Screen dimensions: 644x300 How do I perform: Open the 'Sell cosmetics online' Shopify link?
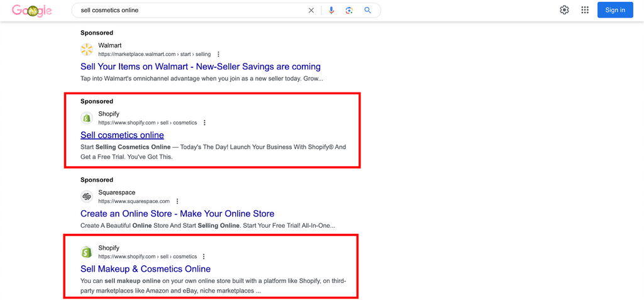122,135
